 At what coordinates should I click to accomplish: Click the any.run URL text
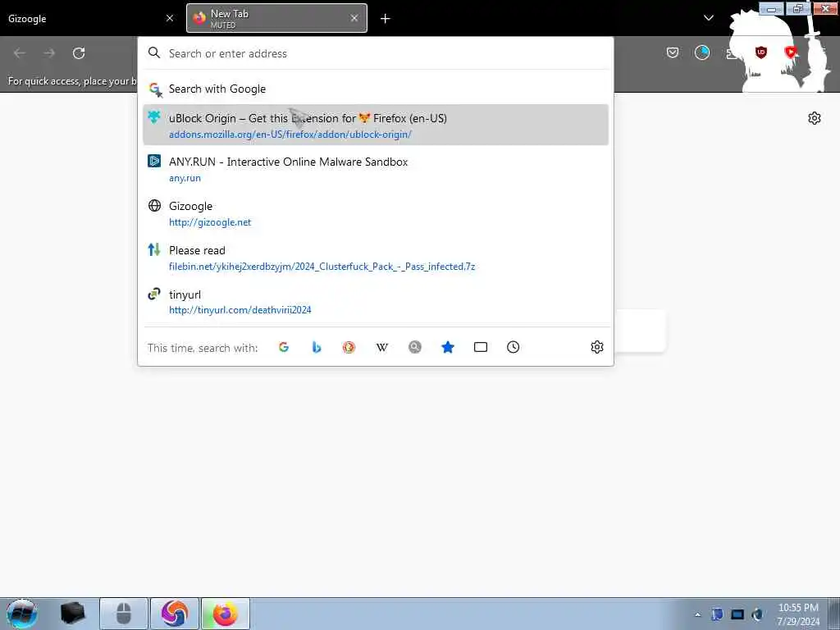pos(185,178)
